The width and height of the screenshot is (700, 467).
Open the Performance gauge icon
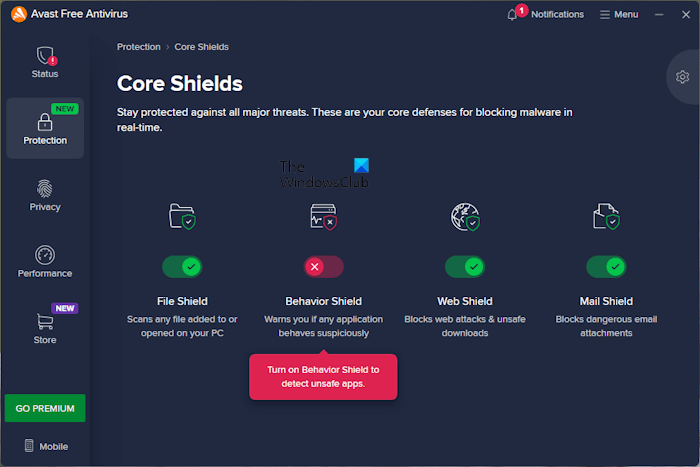(x=44, y=255)
